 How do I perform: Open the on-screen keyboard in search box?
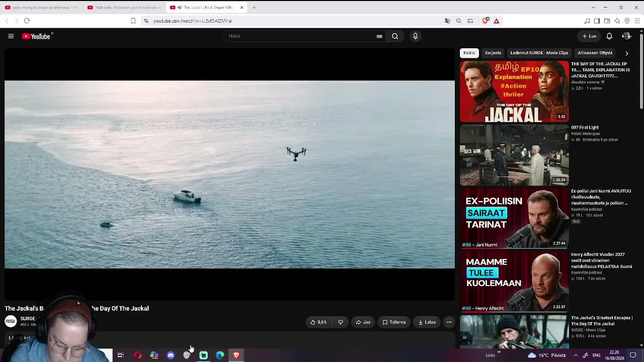[379, 36]
